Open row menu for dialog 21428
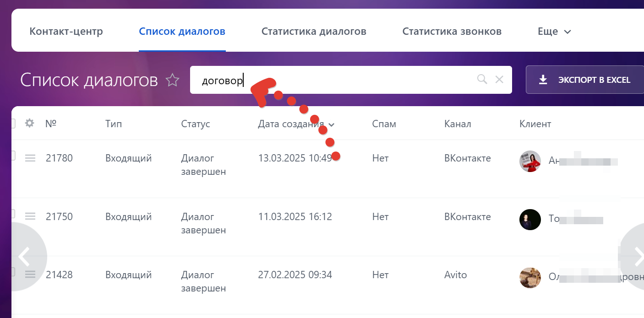644x318 pixels. (x=30, y=275)
